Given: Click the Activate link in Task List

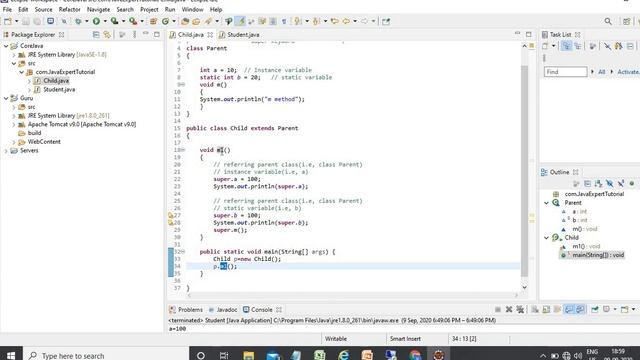Looking at the screenshot, I should [x=628, y=72].
